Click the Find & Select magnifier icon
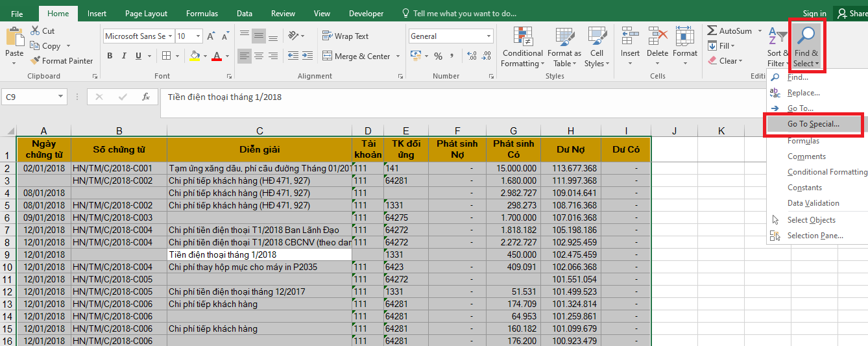Screen dimensions: 868x346 click(806, 36)
